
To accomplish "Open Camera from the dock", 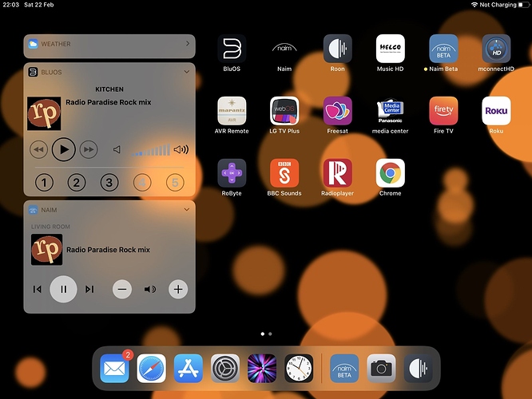I will click(x=381, y=369).
